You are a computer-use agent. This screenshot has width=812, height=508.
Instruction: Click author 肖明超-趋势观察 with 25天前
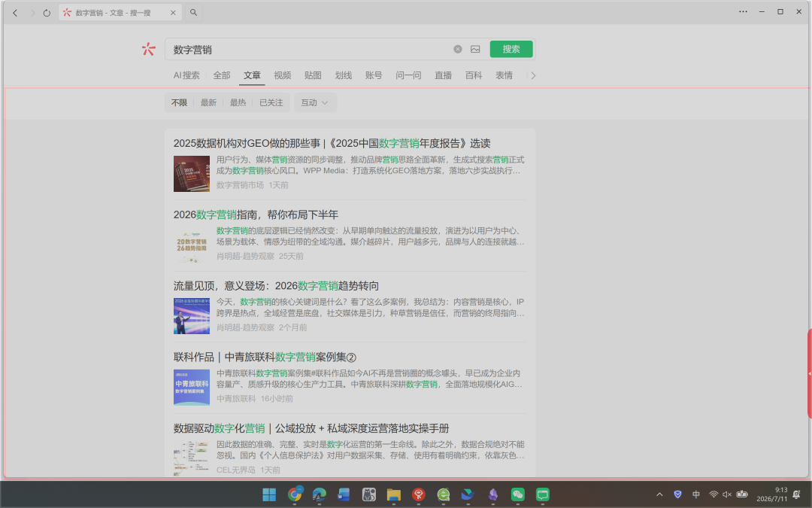coord(245,256)
